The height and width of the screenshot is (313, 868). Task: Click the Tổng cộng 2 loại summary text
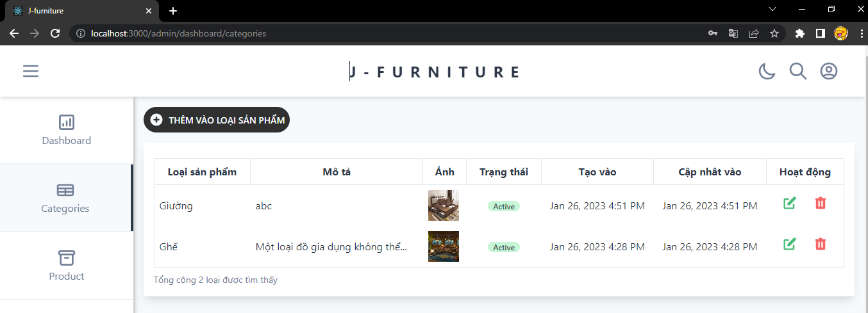click(x=215, y=280)
